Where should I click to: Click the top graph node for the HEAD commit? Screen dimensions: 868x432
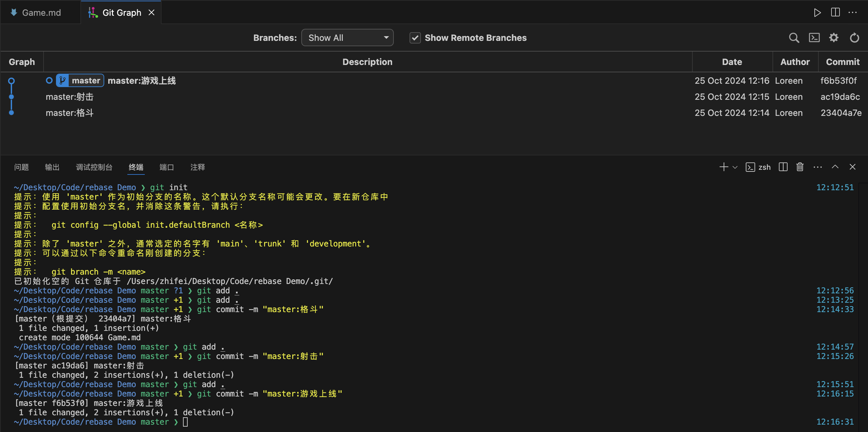coord(11,81)
